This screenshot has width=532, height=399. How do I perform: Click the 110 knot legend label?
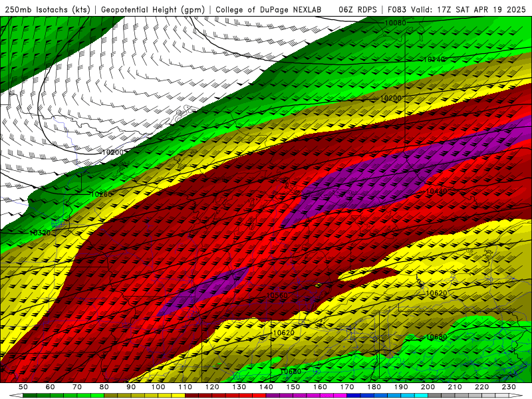pyautogui.click(x=186, y=387)
